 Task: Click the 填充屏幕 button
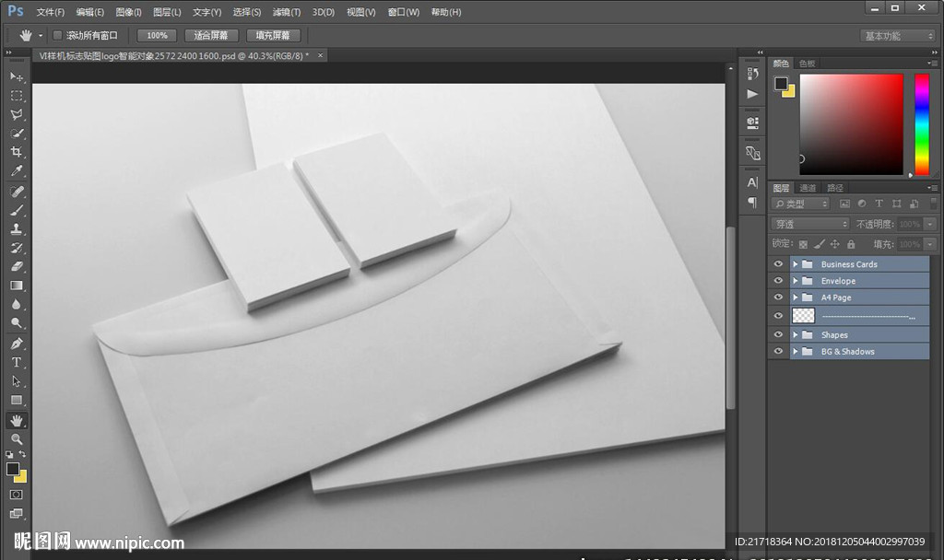coord(272,35)
